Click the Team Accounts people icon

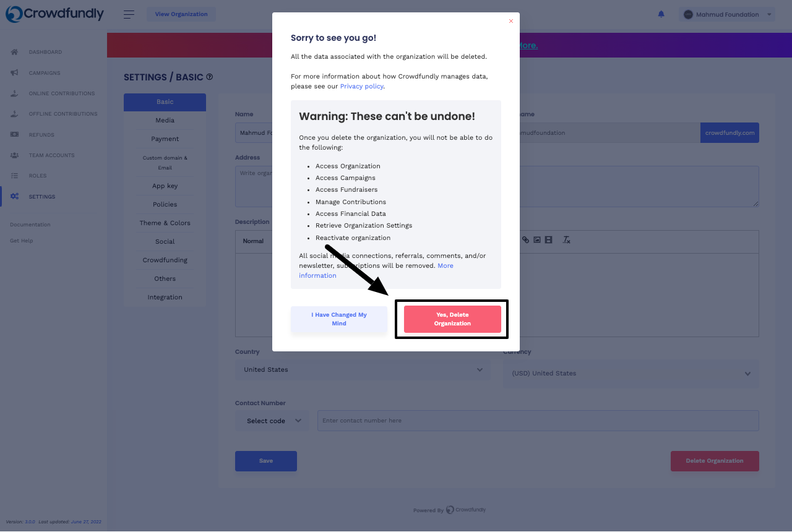[x=14, y=155]
